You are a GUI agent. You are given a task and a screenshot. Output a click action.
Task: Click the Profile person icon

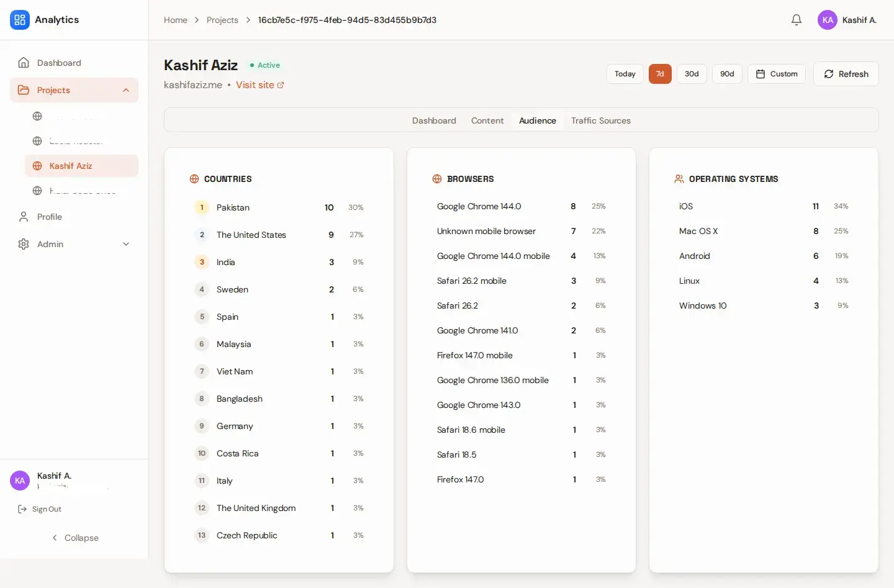click(x=23, y=217)
